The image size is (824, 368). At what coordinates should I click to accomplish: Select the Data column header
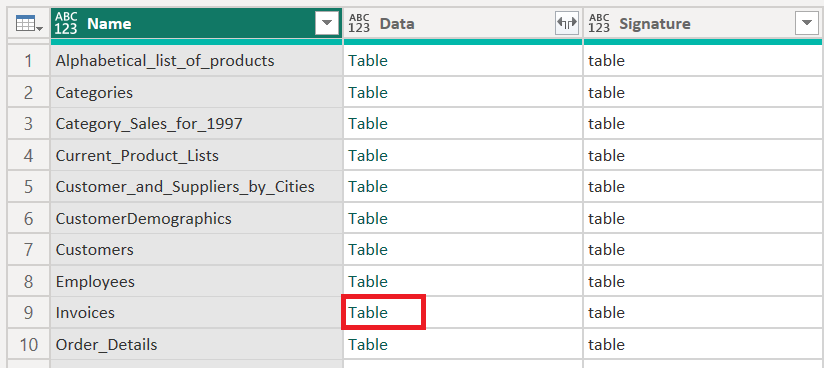(463, 23)
